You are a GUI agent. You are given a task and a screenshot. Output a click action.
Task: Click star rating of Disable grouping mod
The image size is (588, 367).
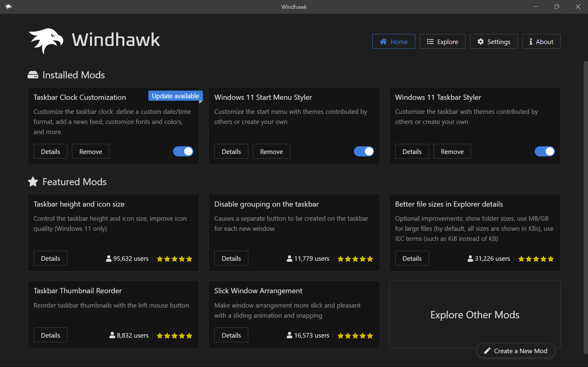coord(355,259)
